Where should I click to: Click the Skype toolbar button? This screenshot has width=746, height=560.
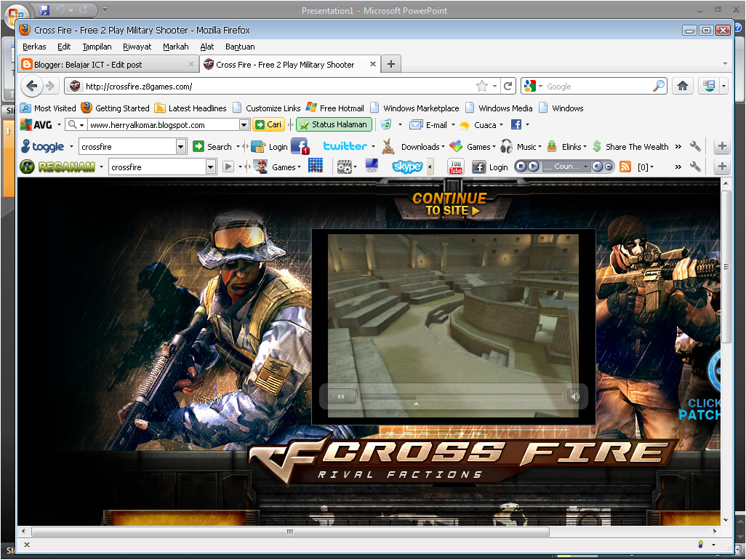(x=407, y=167)
